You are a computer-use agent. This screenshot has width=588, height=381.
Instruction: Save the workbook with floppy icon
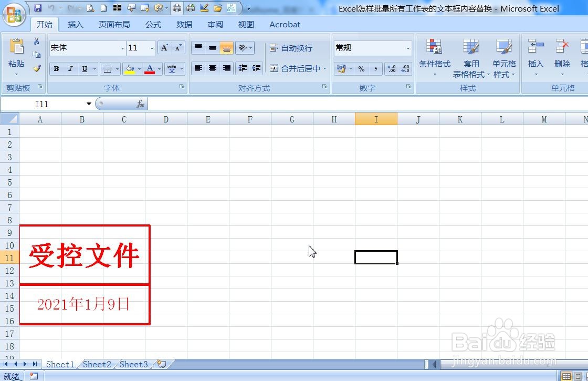tap(37, 8)
